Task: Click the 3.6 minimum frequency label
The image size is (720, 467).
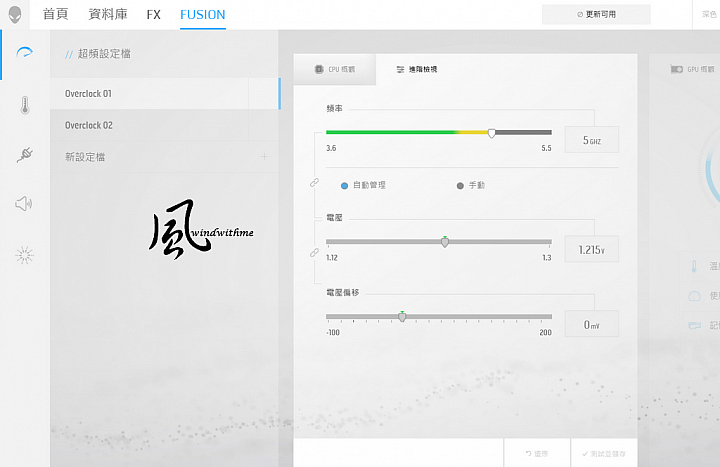Action: 331,148
